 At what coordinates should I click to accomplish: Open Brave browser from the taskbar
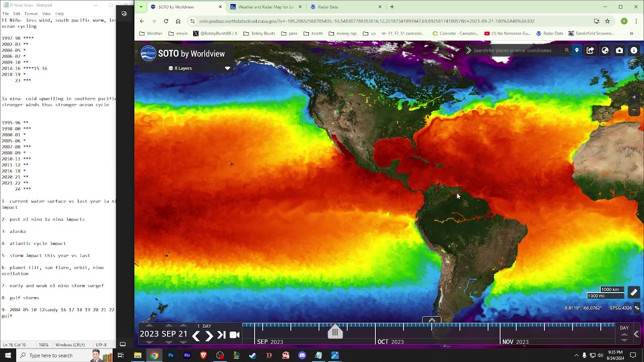[x=203, y=355]
